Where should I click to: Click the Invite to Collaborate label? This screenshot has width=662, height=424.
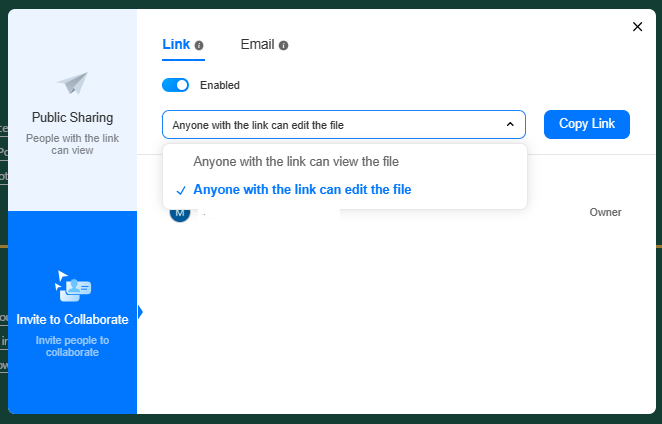(x=72, y=320)
